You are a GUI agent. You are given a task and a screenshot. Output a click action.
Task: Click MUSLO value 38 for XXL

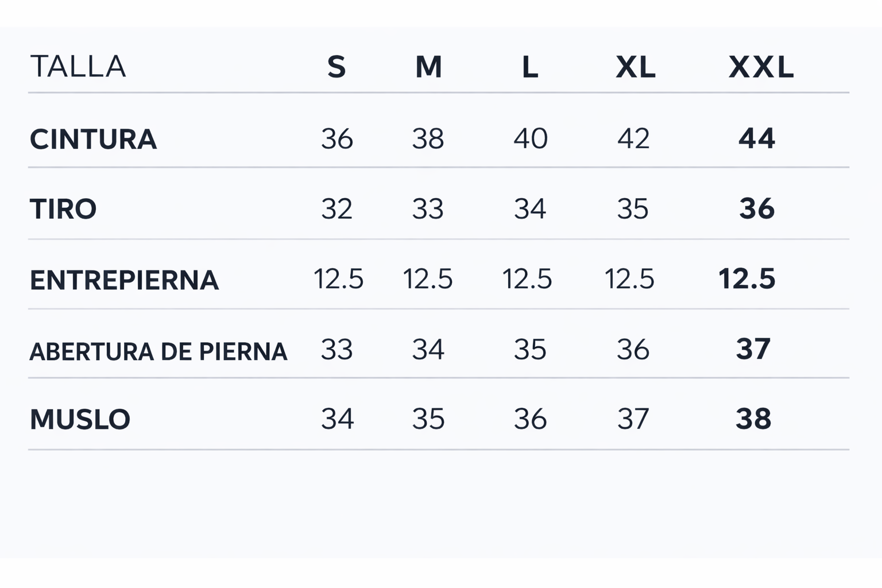click(753, 419)
